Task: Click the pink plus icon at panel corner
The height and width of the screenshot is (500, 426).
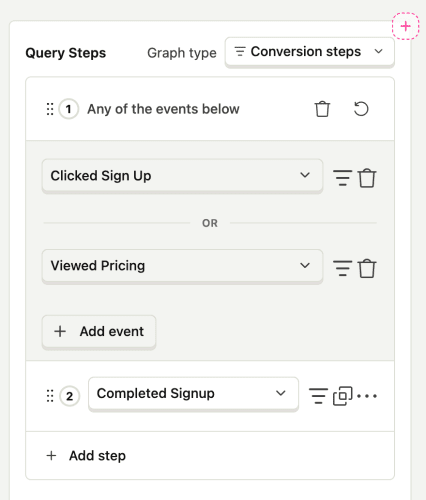Action: coord(405,26)
